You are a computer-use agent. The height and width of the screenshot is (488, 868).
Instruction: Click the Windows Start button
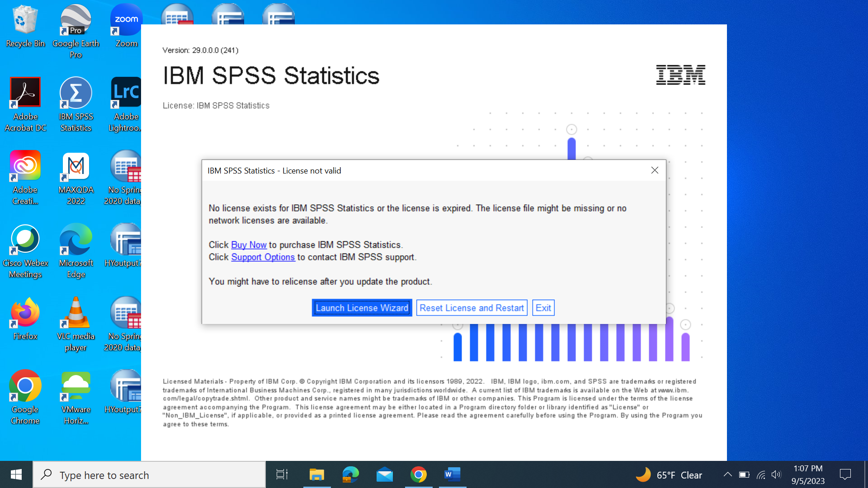pyautogui.click(x=16, y=474)
